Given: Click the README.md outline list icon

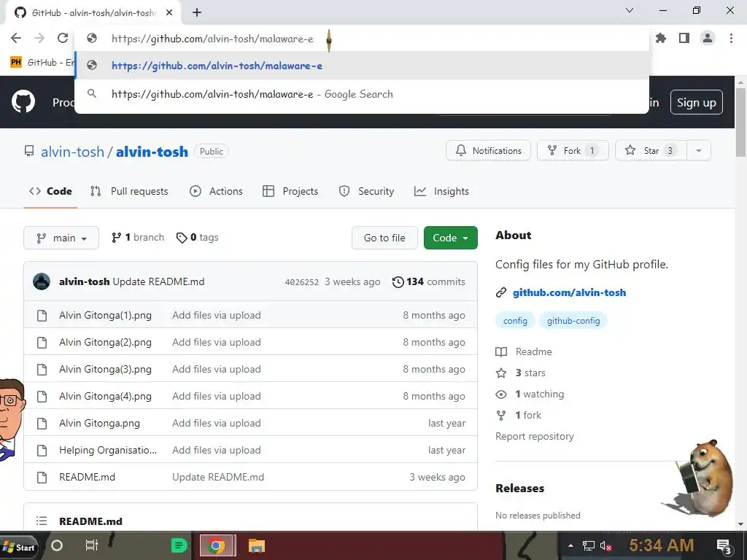Looking at the screenshot, I should (x=42, y=521).
